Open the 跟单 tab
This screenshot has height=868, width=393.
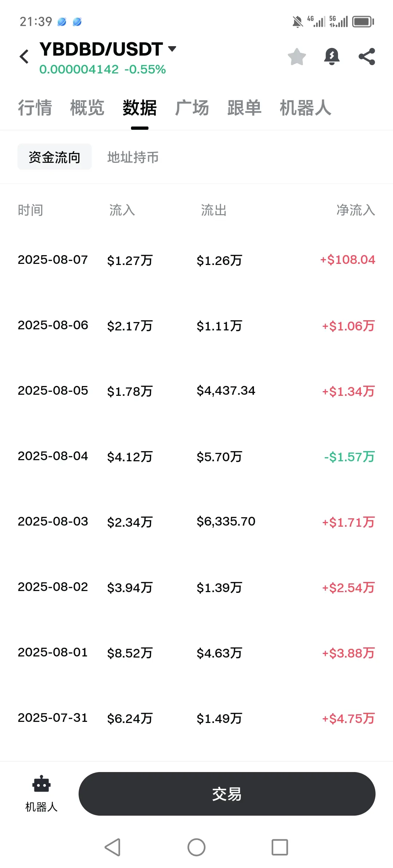coord(245,108)
